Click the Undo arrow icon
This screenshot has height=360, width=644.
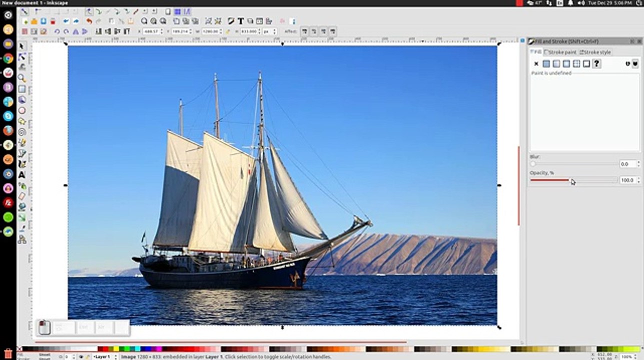pyautogui.click(x=90, y=21)
